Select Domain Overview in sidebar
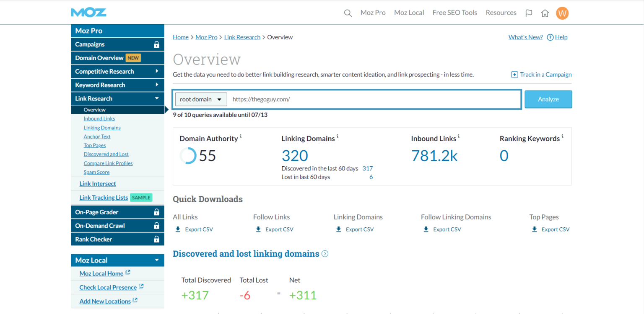This screenshot has width=644, height=314. click(99, 58)
